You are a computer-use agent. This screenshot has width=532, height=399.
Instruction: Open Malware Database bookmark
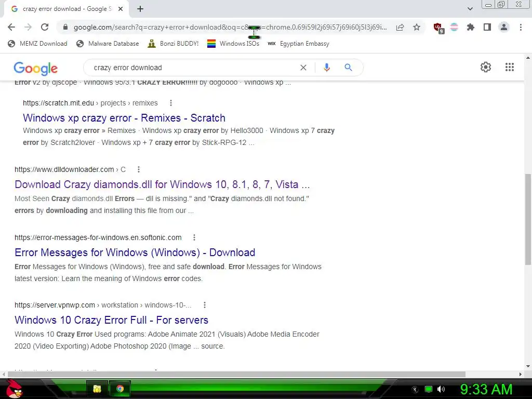(108, 44)
